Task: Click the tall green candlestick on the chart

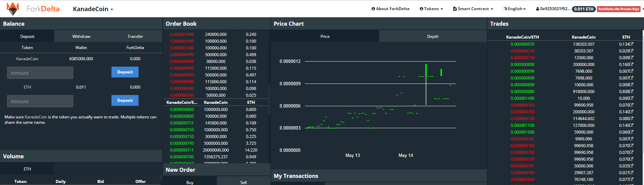Action: [426, 70]
